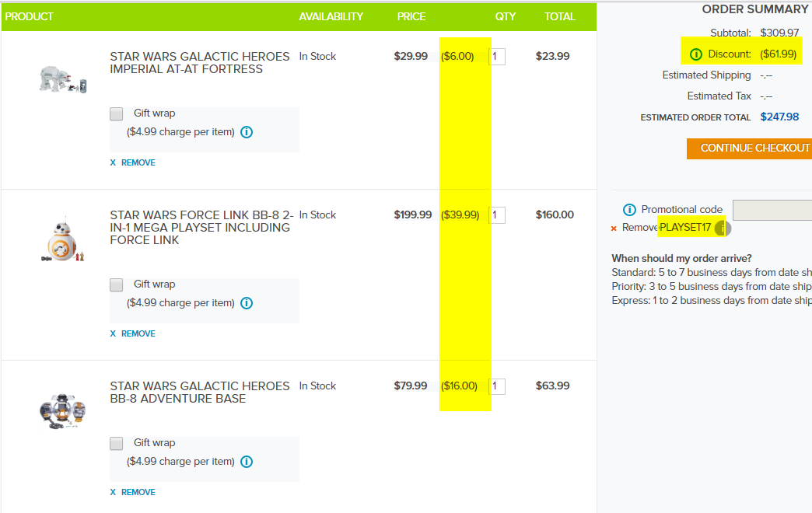Click info icon beside BB-8 Mega Playset gift wrap
Viewport: 812px width, 513px height.
pos(247,303)
